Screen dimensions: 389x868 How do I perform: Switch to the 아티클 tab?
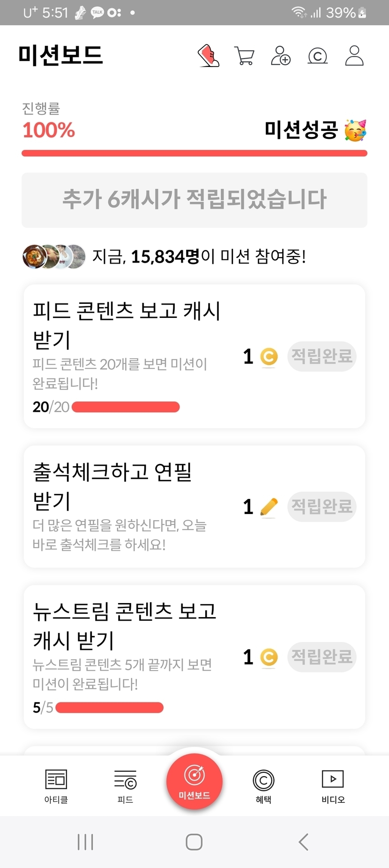pyautogui.click(x=56, y=786)
